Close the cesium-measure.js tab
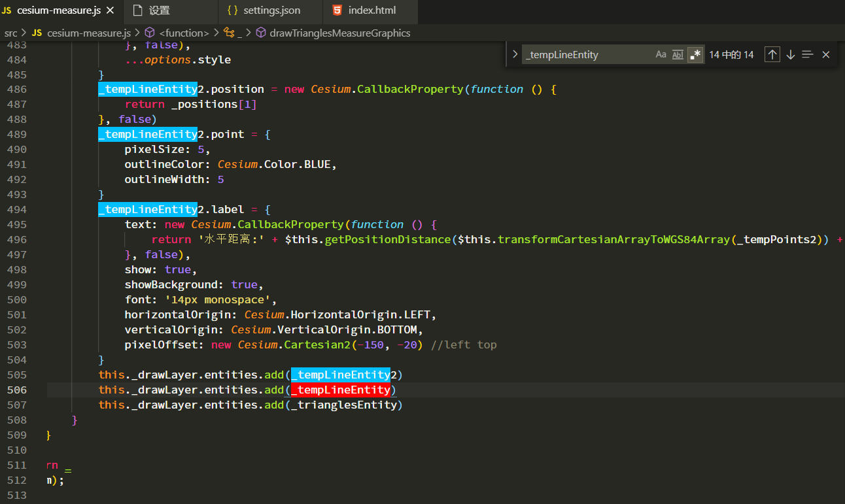Screen dimensions: 845x504 (110, 10)
